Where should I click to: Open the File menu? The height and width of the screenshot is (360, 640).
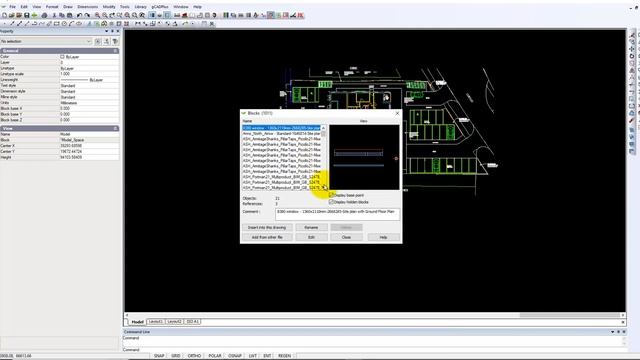[x=13, y=7]
